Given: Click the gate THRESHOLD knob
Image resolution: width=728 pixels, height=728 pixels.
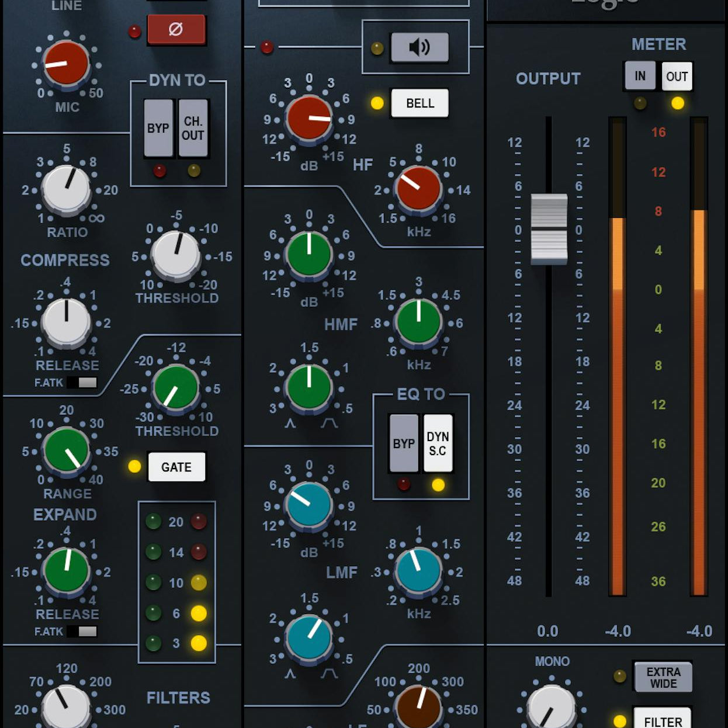Looking at the screenshot, I should click(x=176, y=390).
